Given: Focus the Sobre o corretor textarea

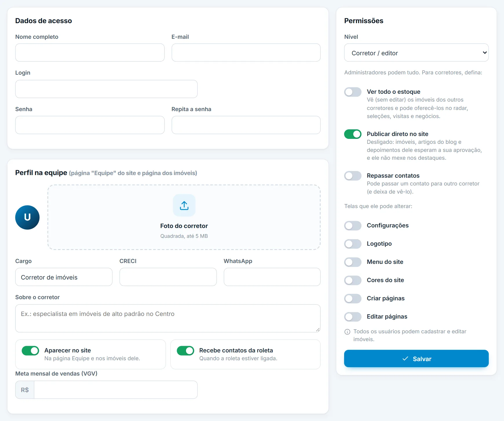Looking at the screenshot, I should [168, 318].
